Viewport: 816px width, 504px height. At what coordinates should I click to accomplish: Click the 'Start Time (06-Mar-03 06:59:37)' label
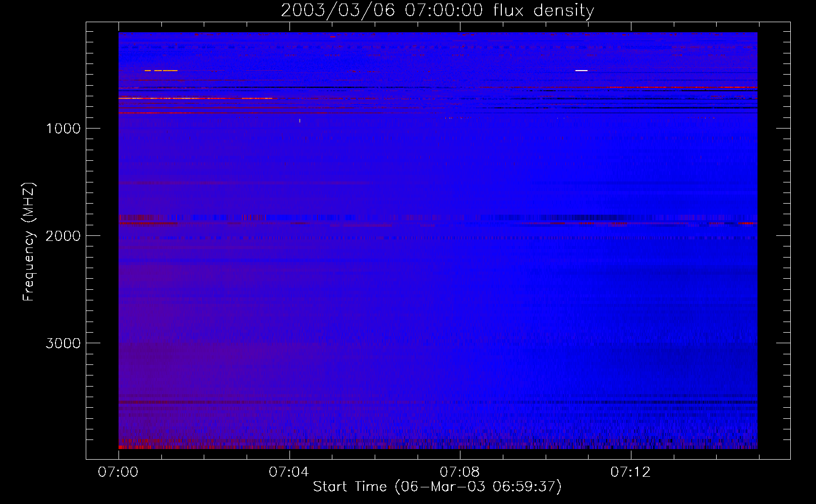pyautogui.click(x=437, y=487)
